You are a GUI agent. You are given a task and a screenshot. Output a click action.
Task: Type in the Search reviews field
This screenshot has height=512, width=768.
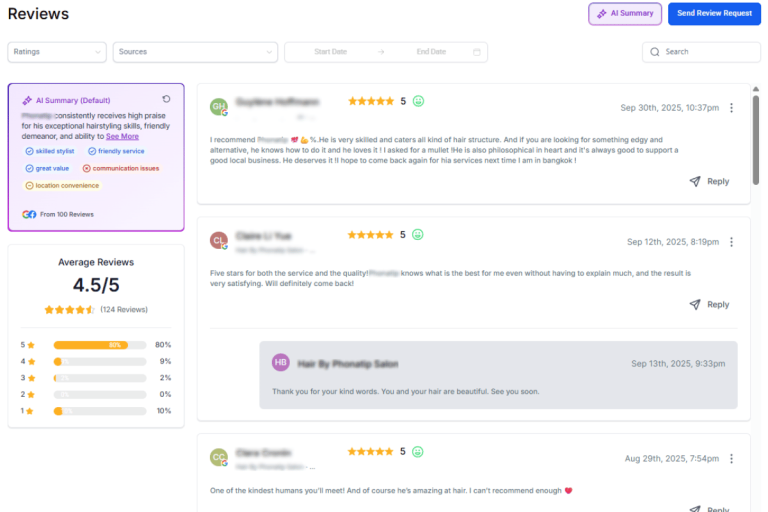(705, 52)
